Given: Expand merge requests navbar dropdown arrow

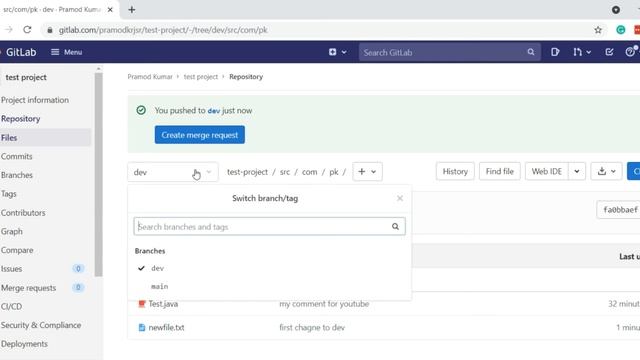Looking at the screenshot, I should (x=589, y=52).
